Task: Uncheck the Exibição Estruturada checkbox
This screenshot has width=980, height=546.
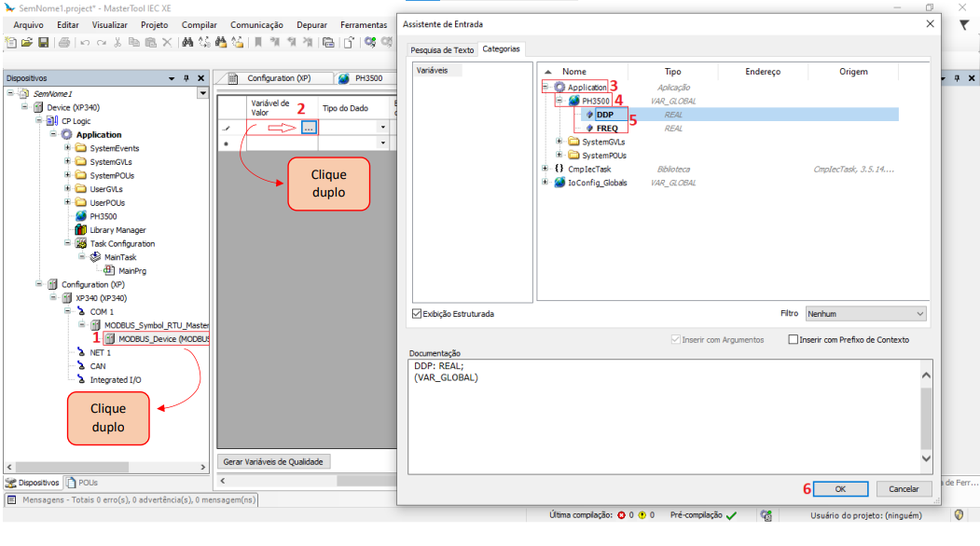Action: [x=417, y=314]
